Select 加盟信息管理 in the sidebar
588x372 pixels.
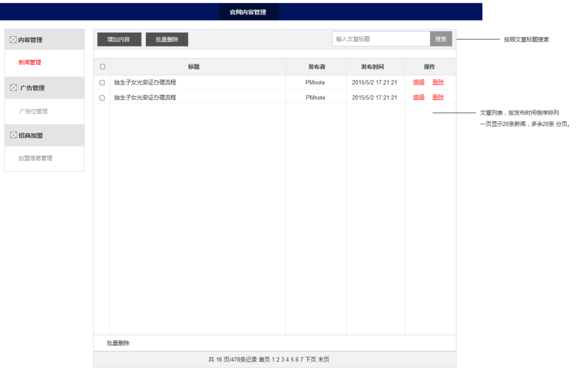(36, 158)
